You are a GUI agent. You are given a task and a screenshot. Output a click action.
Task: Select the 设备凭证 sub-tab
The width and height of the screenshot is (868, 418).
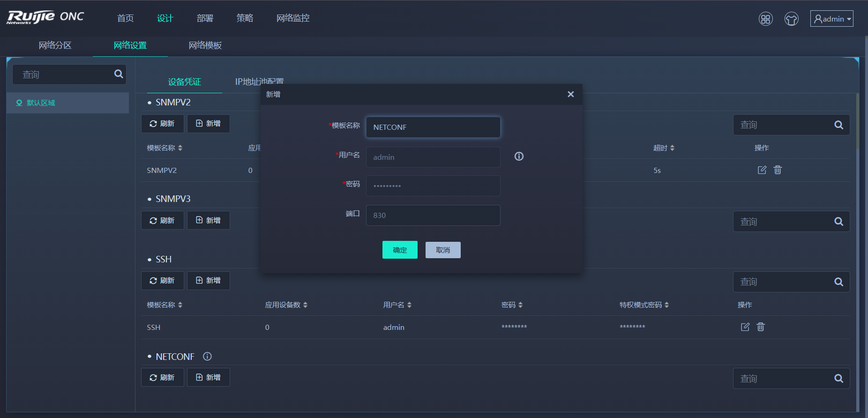(184, 82)
